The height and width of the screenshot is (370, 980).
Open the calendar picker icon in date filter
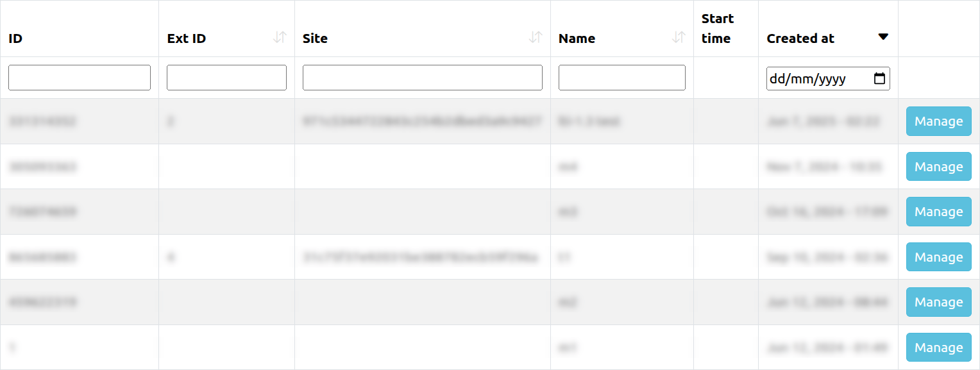pos(879,79)
